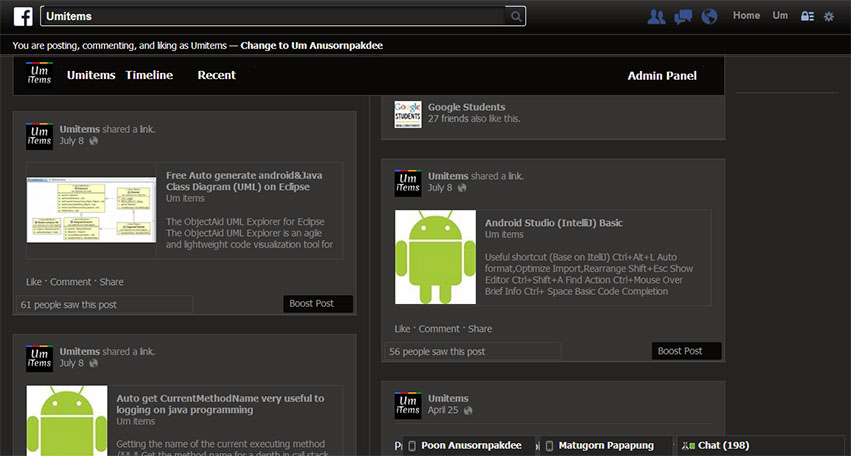Viewport: 851px width, 456px height.
Task: Open privacy shortcuts lock icon
Action: point(807,16)
